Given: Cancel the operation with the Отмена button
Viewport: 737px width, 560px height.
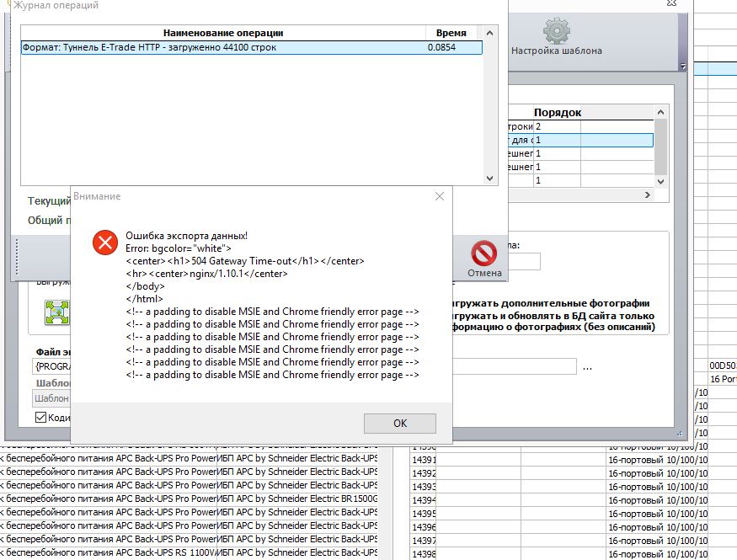Looking at the screenshot, I should (484, 259).
